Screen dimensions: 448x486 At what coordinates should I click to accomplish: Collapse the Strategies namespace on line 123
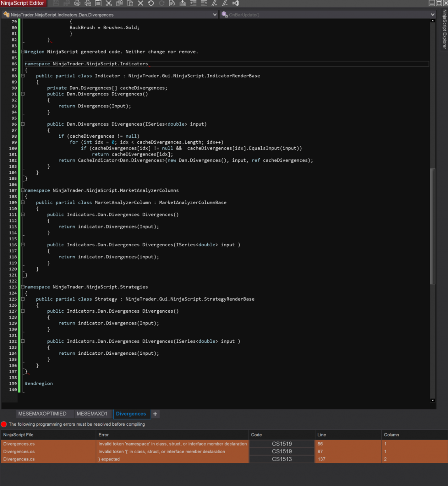[23, 287]
